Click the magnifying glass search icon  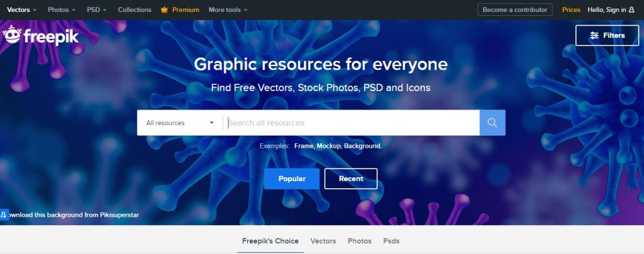[x=492, y=123]
